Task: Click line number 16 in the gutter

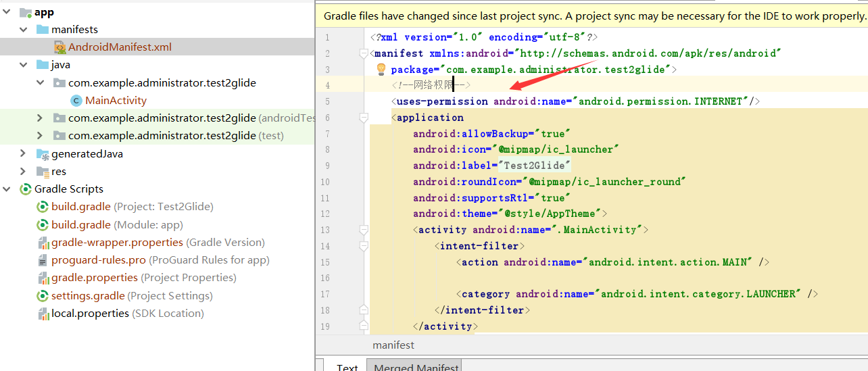Action: (x=325, y=278)
